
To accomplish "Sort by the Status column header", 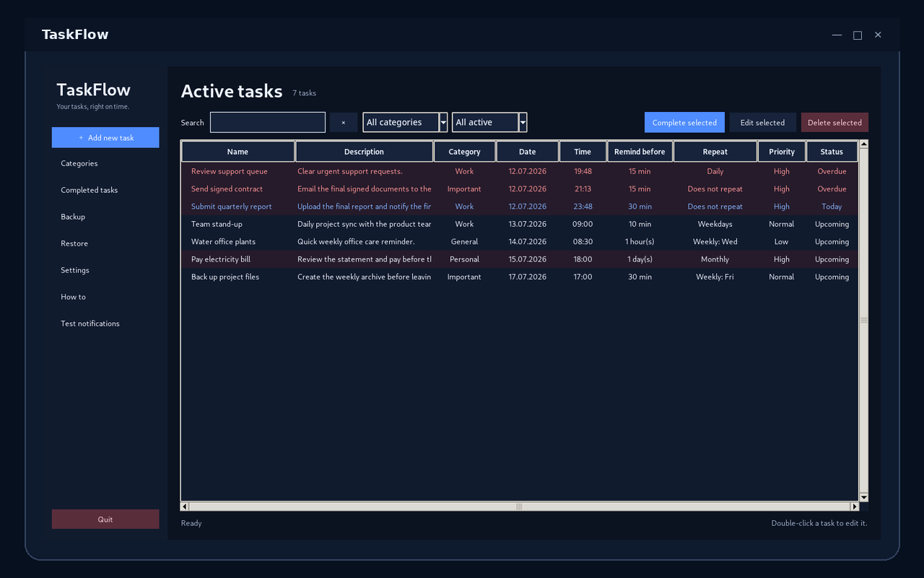I will pos(832,152).
